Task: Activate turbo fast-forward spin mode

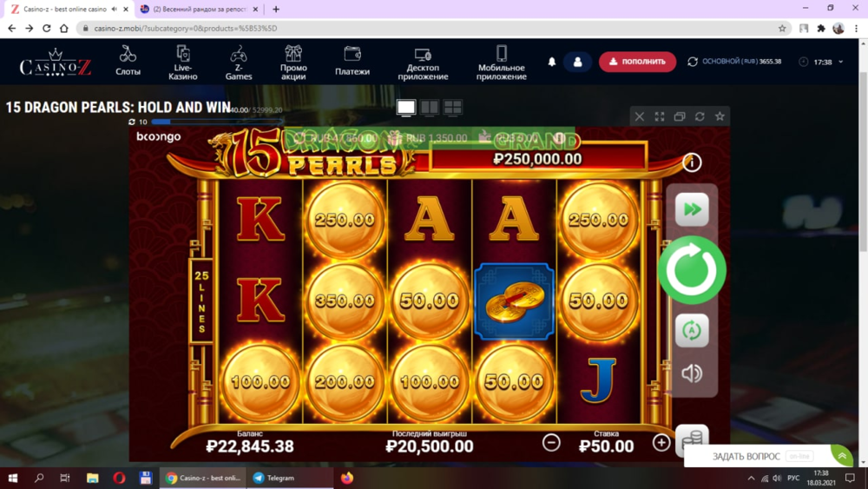Action: tap(692, 209)
